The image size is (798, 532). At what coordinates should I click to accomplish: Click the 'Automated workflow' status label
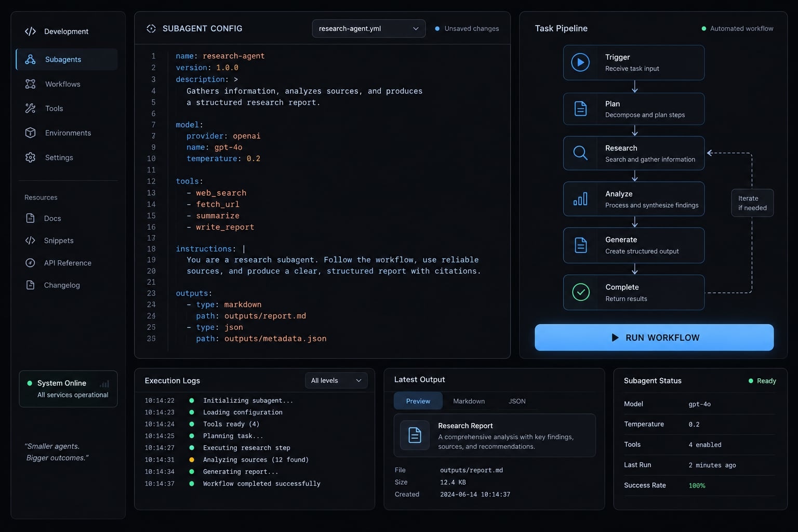coord(741,29)
